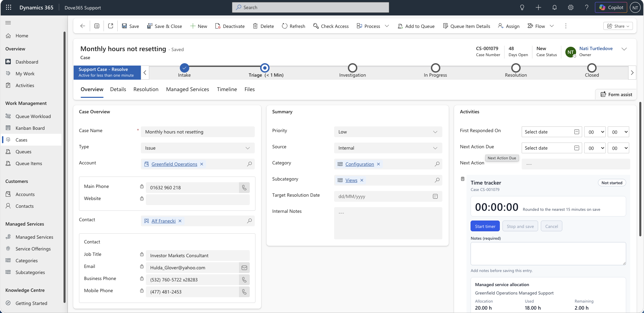Click Save & Close
The width and height of the screenshot is (644, 313).
164,26
